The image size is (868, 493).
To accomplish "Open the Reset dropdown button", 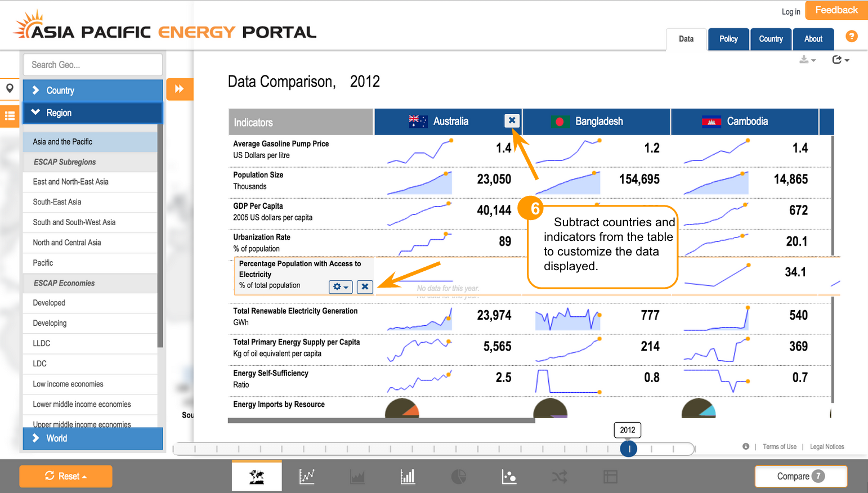I will point(66,476).
